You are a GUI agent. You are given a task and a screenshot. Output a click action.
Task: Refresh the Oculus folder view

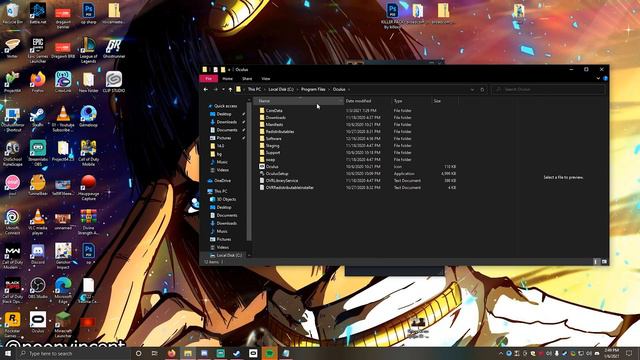482,89
